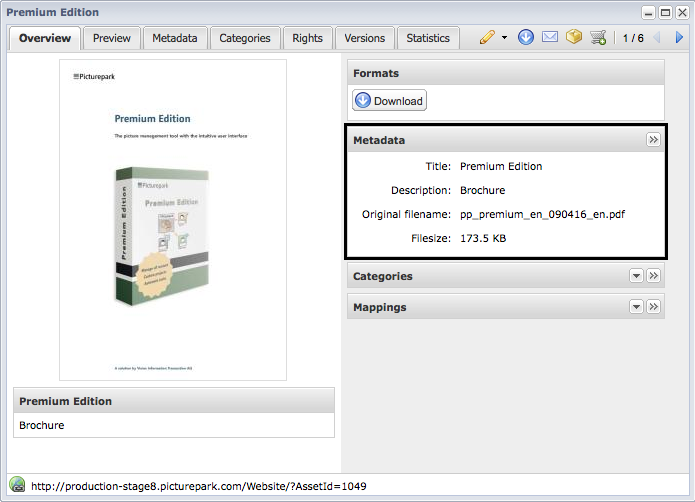Click the yellow box package icon
695x502 pixels.
pyautogui.click(x=574, y=37)
